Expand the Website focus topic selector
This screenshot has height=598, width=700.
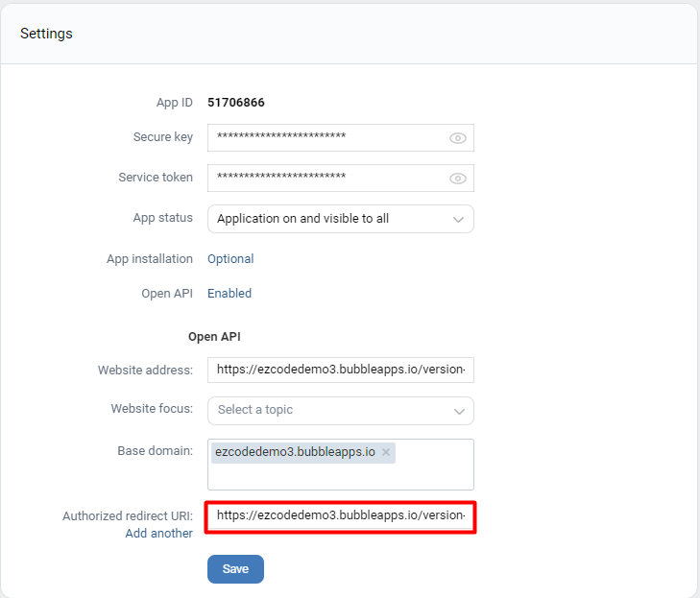(341, 410)
